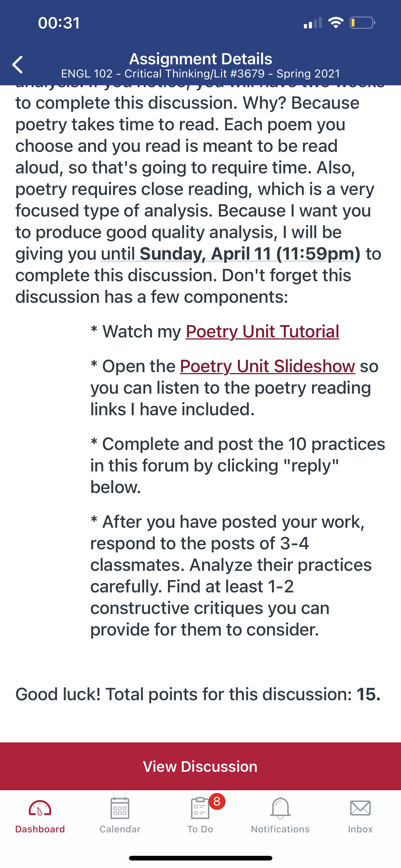Tap the Wi-Fi status icon
Image resolution: width=401 pixels, height=868 pixels.
[x=335, y=23]
